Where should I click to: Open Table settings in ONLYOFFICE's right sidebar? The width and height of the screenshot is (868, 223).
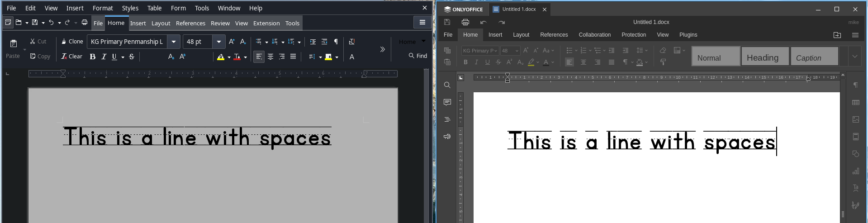(856, 103)
